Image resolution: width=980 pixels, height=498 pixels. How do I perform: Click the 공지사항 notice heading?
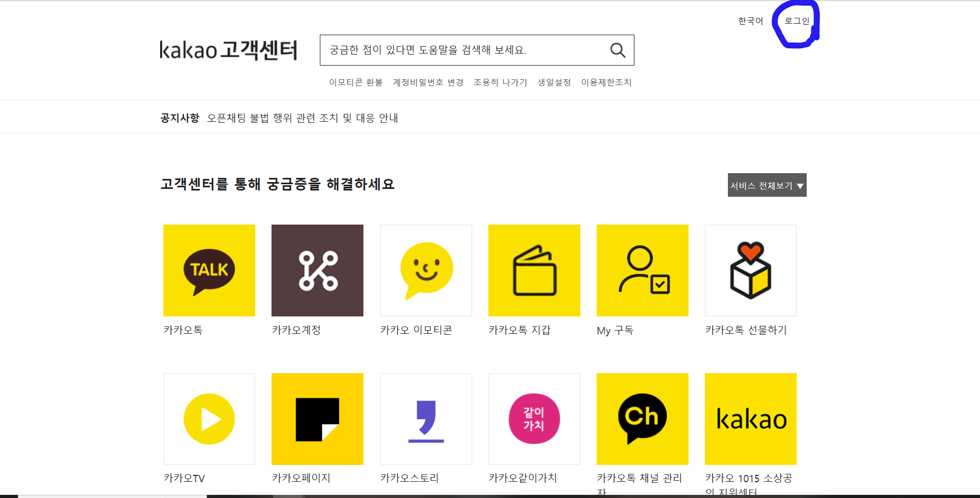[x=180, y=118]
